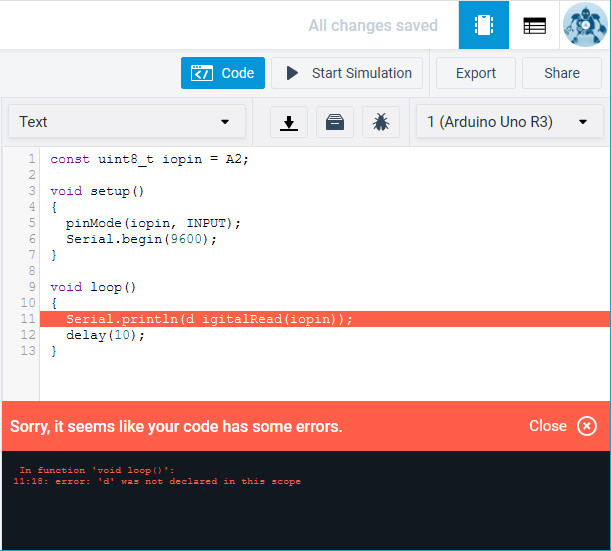Viewport: 611px width, 551px height.
Task: Click the line 1 const uint8_t declaration
Action: pyautogui.click(x=149, y=159)
